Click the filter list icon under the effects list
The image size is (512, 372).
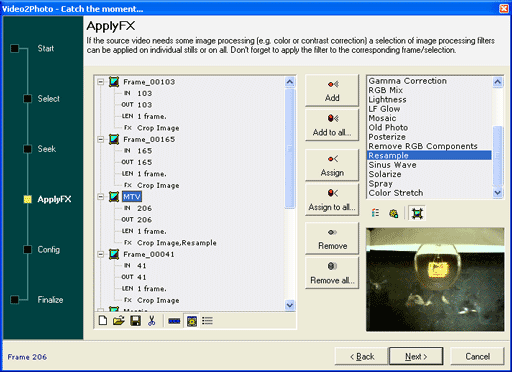(x=375, y=213)
